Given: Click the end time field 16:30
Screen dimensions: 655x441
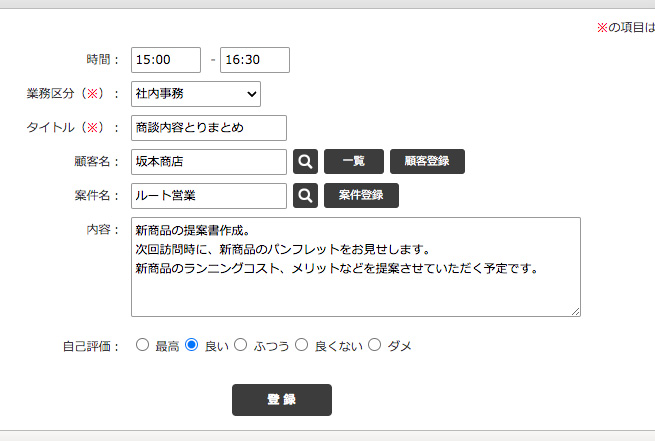Looking at the screenshot, I should pos(255,60).
